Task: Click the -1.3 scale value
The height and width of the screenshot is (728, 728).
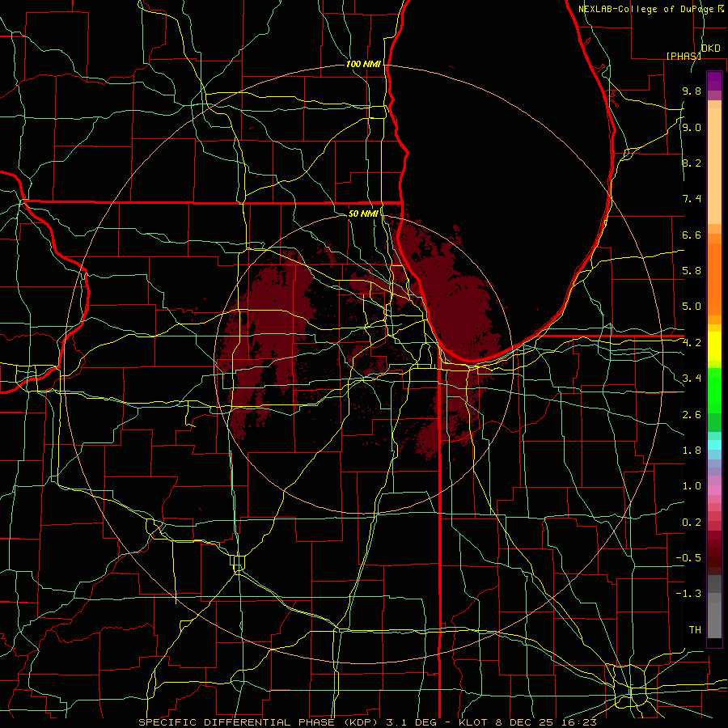Action: click(x=688, y=594)
